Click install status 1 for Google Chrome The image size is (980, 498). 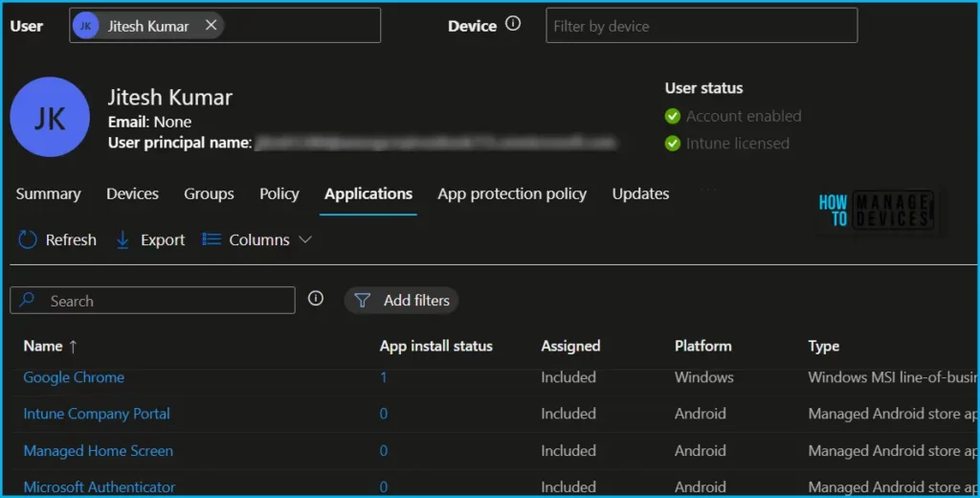pyautogui.click(x=384, y=377)
